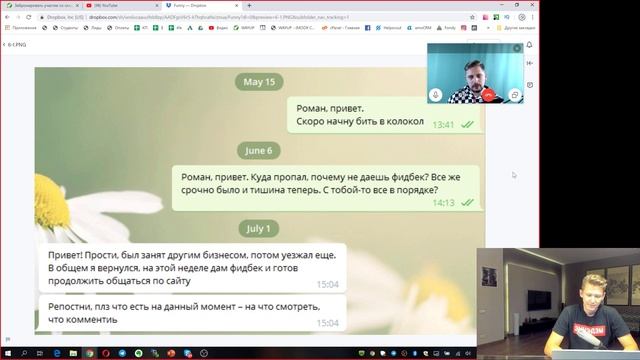Close the Funny – Dropbox tab
The image size is (640, 360).
pos(236,6)
